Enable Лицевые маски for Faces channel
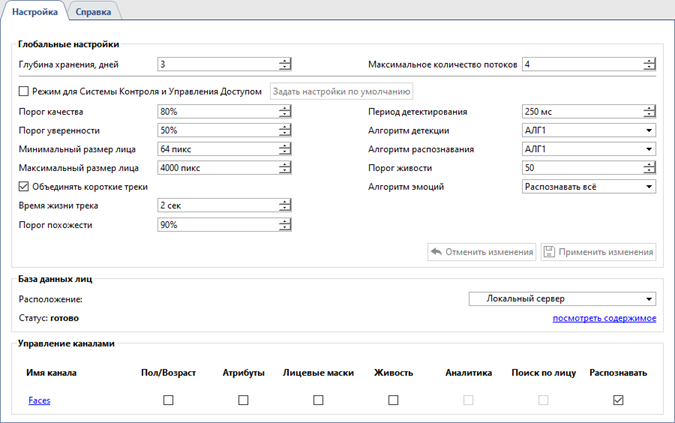675x423 pixels. 318,400
